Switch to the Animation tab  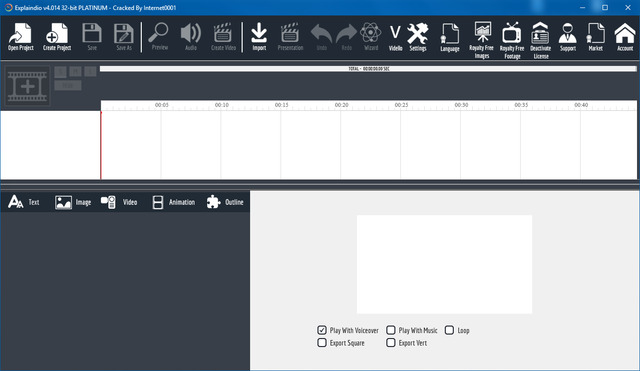coord(173,202)
